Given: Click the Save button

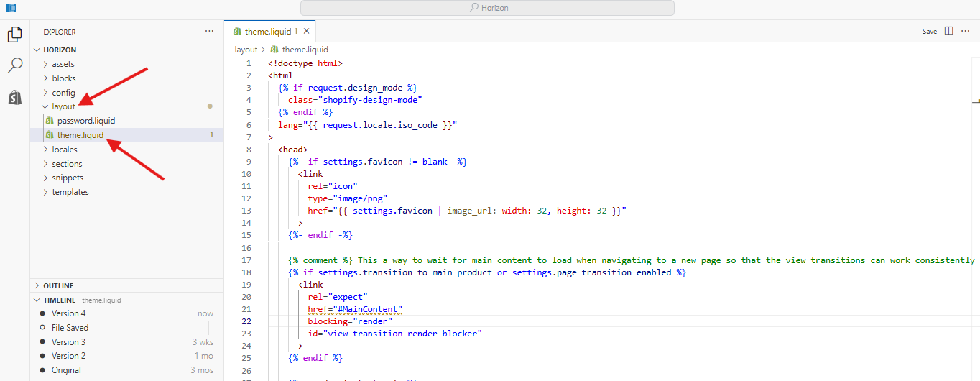Looking at the screenshot, I should click(x=930, y=32).
